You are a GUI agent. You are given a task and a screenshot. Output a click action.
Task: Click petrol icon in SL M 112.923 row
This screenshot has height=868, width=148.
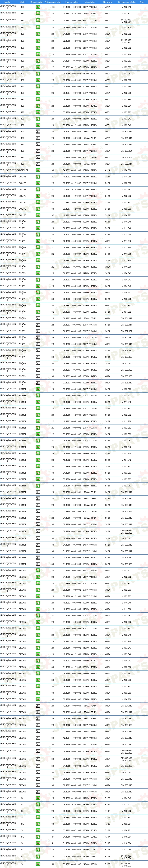(x=38, y=805)
